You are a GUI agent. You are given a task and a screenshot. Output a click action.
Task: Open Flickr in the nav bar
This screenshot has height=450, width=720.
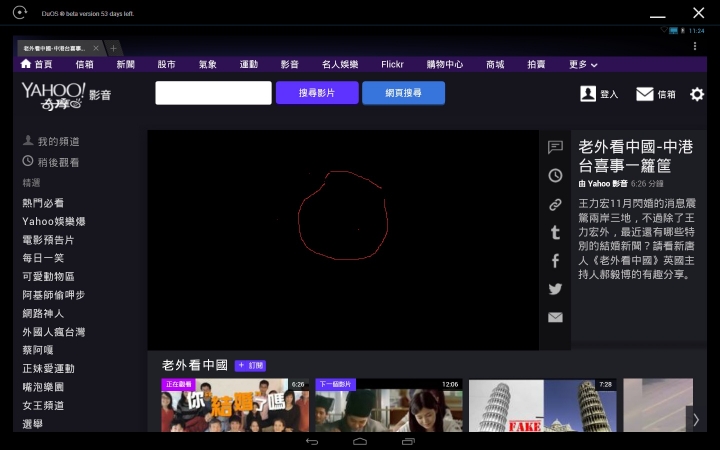click(x=392, y=64)
